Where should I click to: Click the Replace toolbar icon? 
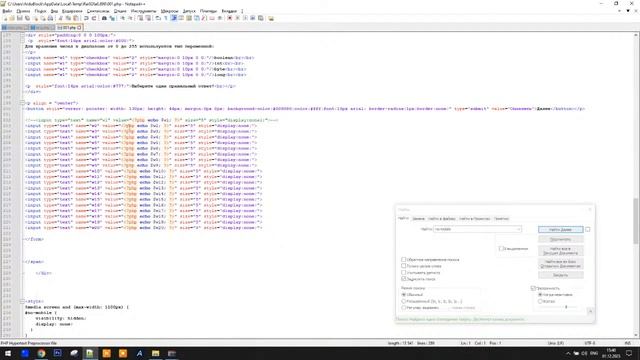(112, 18)
